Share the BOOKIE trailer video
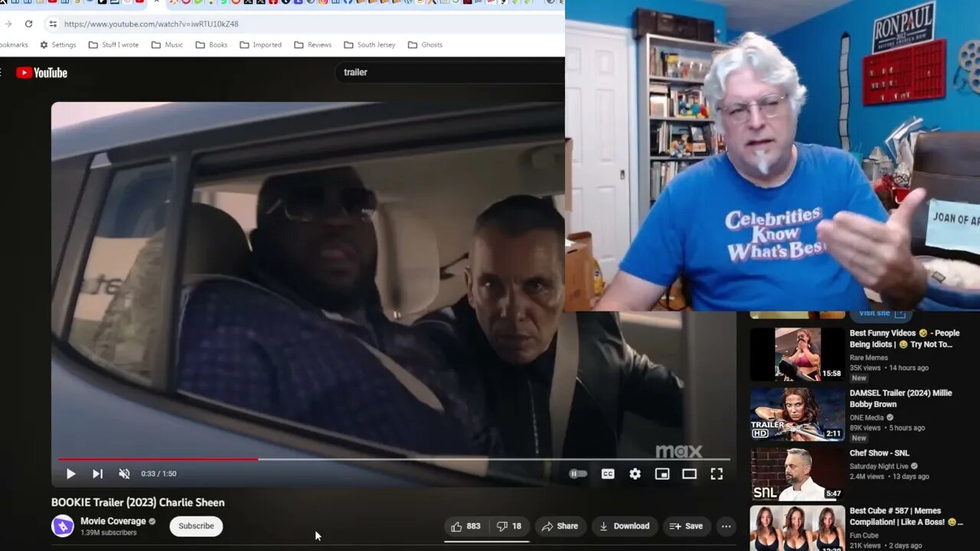The image size is (980, 551). pyautogui.click(x=560, y=526)
